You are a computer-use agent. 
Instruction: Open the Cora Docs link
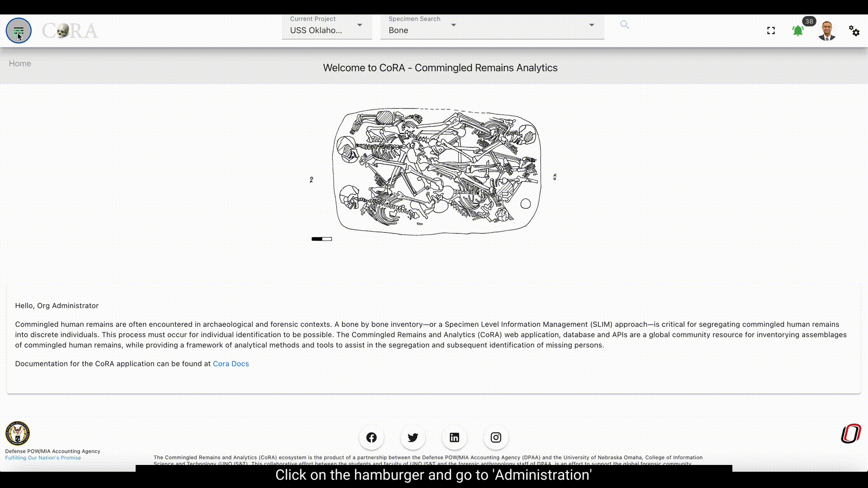pyautogui.click(x=231, y=364)
